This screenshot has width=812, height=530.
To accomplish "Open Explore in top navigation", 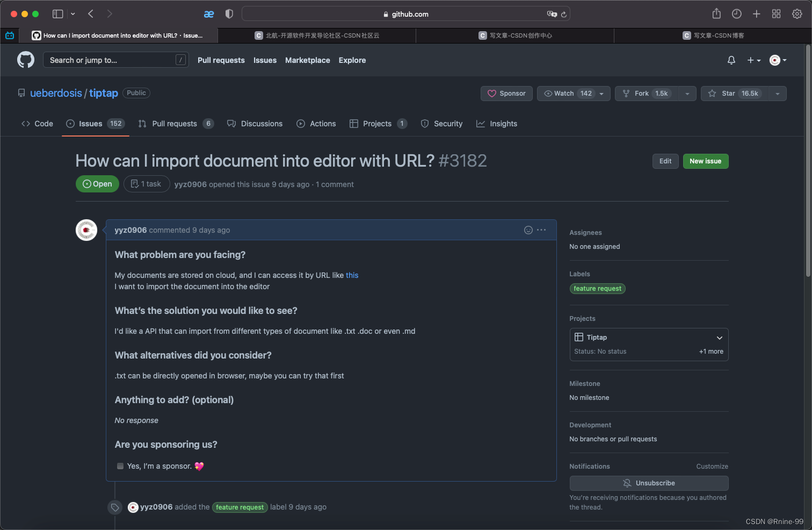I will [352, 60].
